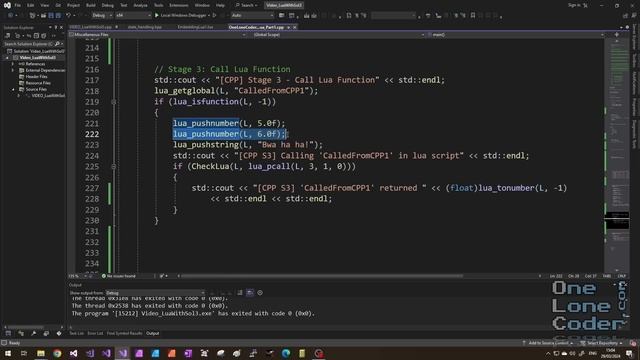The width and height of the screenshot is (640, 360).
Task: Switch to the EmbeddingLua1.lua tab
Action: pyautogui.click(x=195, y=27)
